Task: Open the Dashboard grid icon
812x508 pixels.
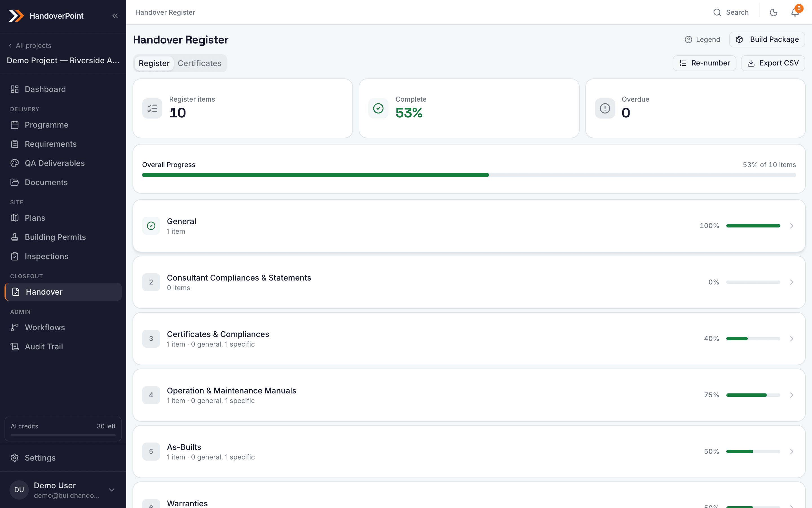Action: [14, 89]
